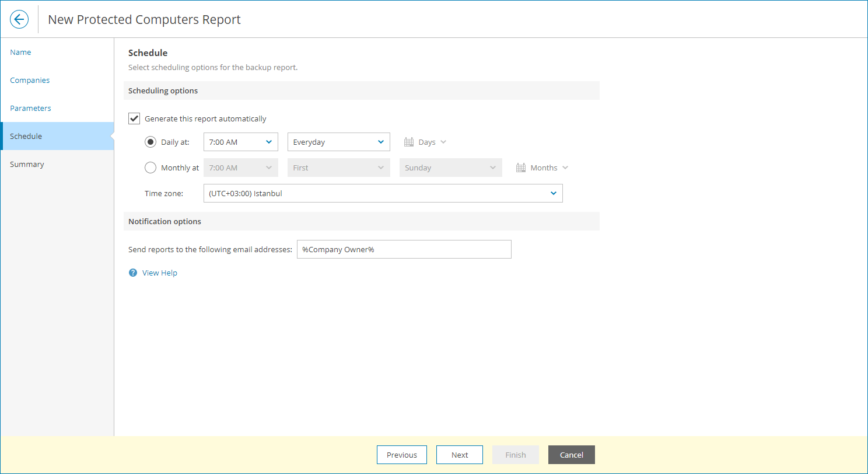Open the calendar picker next to Months
This screenshot has height=474, width=868.
[520, 168]
